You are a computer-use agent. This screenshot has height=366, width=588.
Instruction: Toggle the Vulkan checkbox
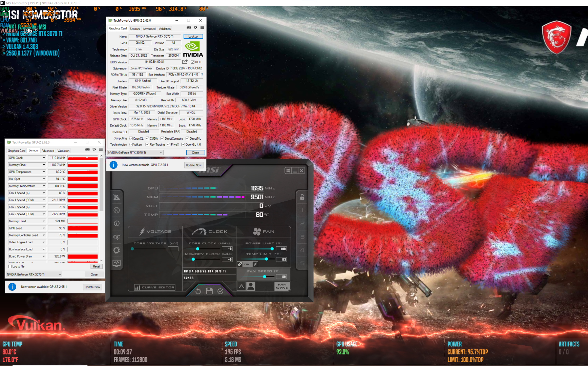pyautogui.click(x=131, y=144)
